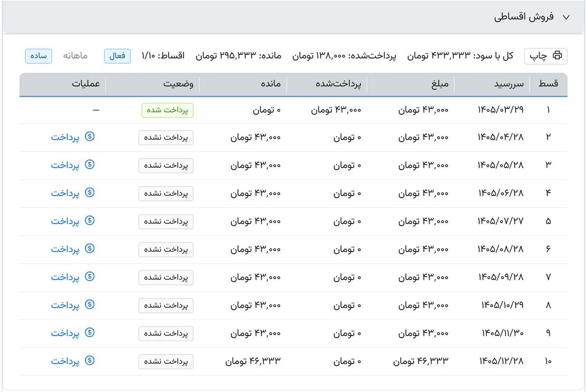Image resolution: width=587 pixels, height=392 pixels.
Task: Click the فروش اقساطی section title
Action: click(524, 17)
